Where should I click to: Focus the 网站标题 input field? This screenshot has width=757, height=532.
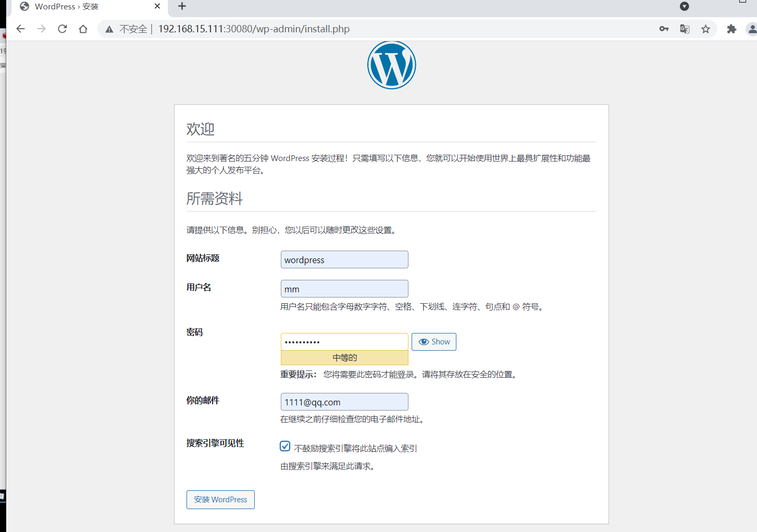pos(344,259)
